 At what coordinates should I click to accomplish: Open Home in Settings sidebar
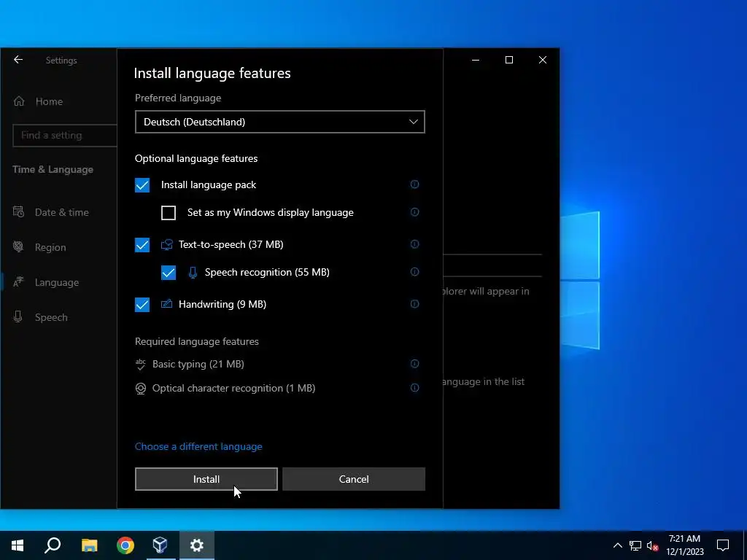click(49, 101)
